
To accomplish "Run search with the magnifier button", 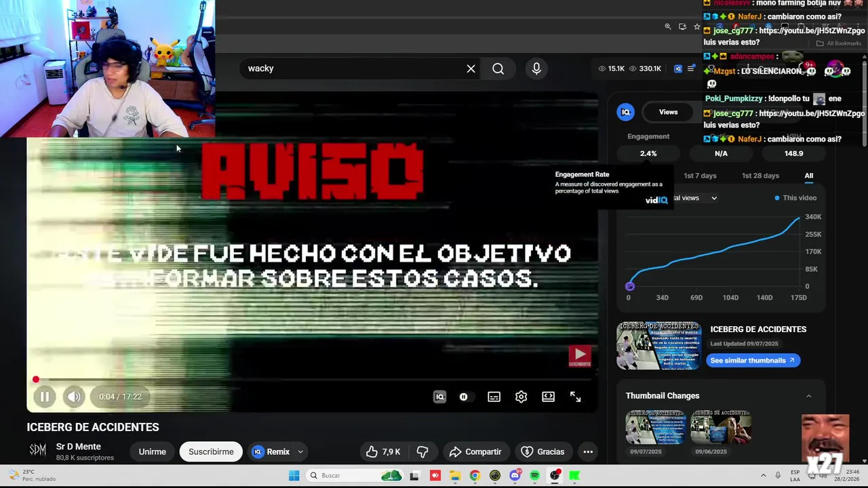I will 498,68.
